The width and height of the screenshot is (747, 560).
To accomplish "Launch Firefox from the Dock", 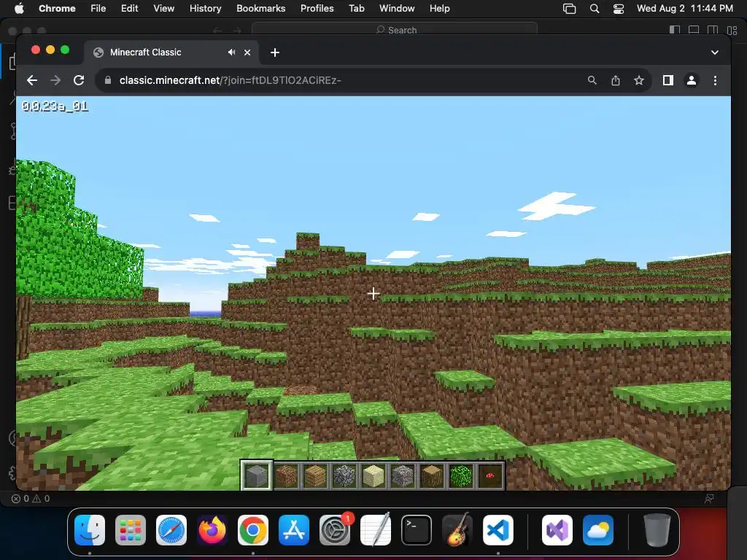I will pyautogui.click(x=212, y=530).
